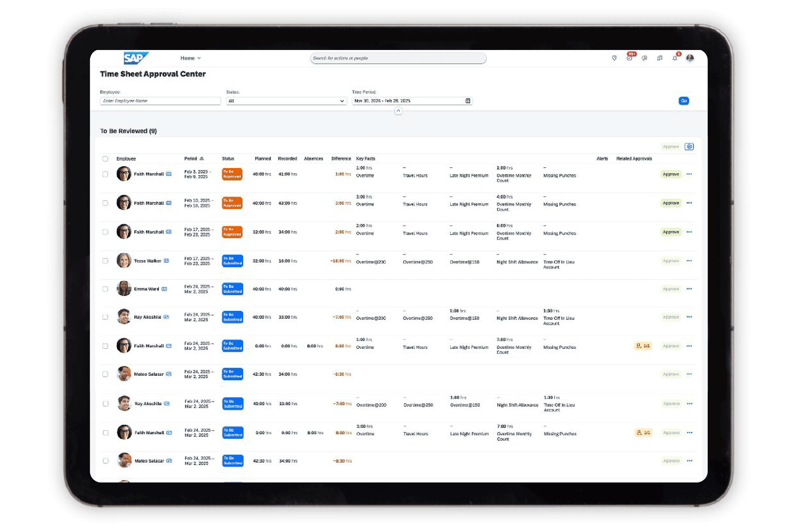Click the Employee name input field
Screen dimensions: 798x532
pyautogui.click(x=160, y=101)
